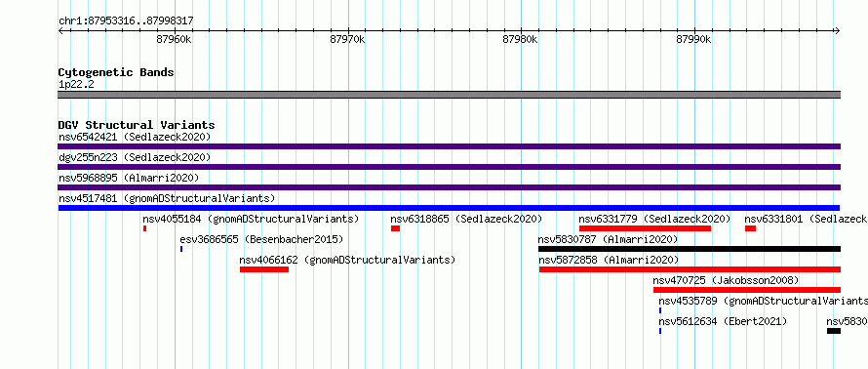Click the small blue marker for nsv5612634
868x369 pixels.
tap(660, 331)
